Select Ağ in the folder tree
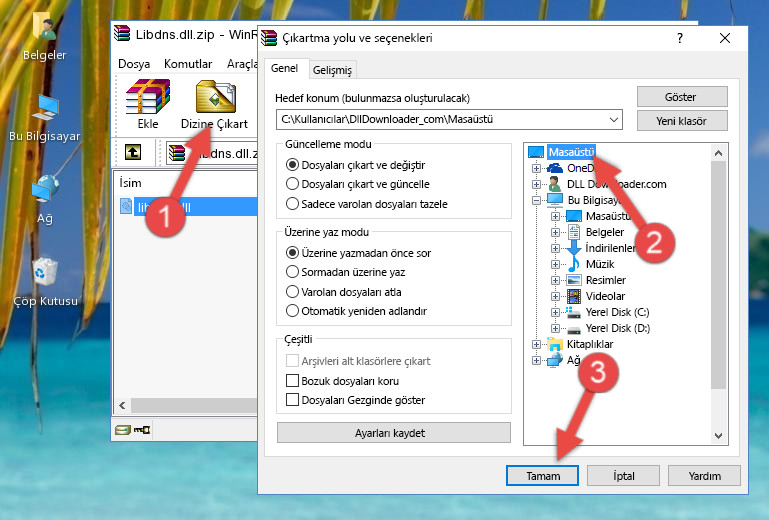This screenshot has height=520, width=769. point(573,361)
